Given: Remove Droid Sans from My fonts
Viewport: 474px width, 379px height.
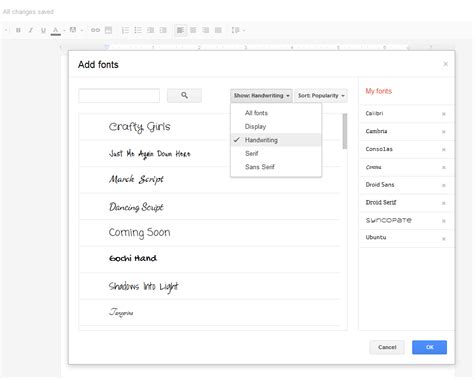Looking at the screenshot, I should pos(444,185).
